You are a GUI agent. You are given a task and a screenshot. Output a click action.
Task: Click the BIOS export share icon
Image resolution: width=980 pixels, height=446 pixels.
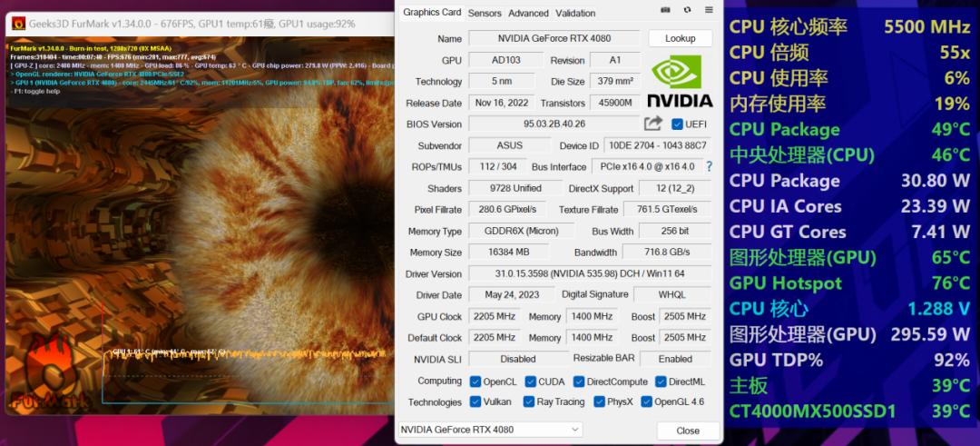[653, 124]
